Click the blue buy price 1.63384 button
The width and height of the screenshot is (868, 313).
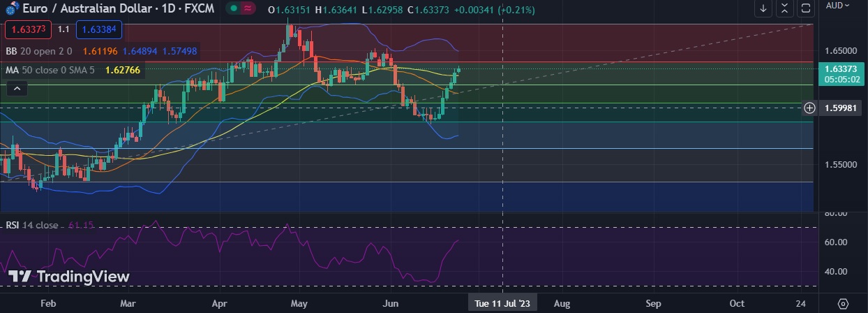tap(98, 29)
